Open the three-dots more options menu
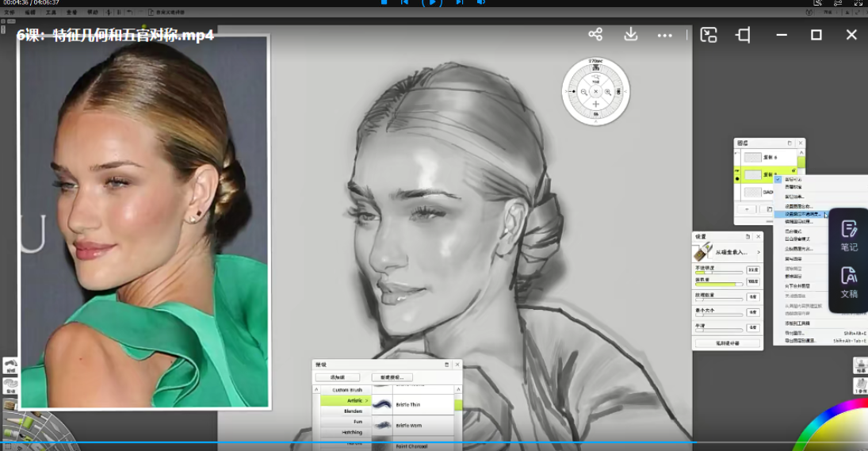This screenshot has width=868, height=451. 665,36
